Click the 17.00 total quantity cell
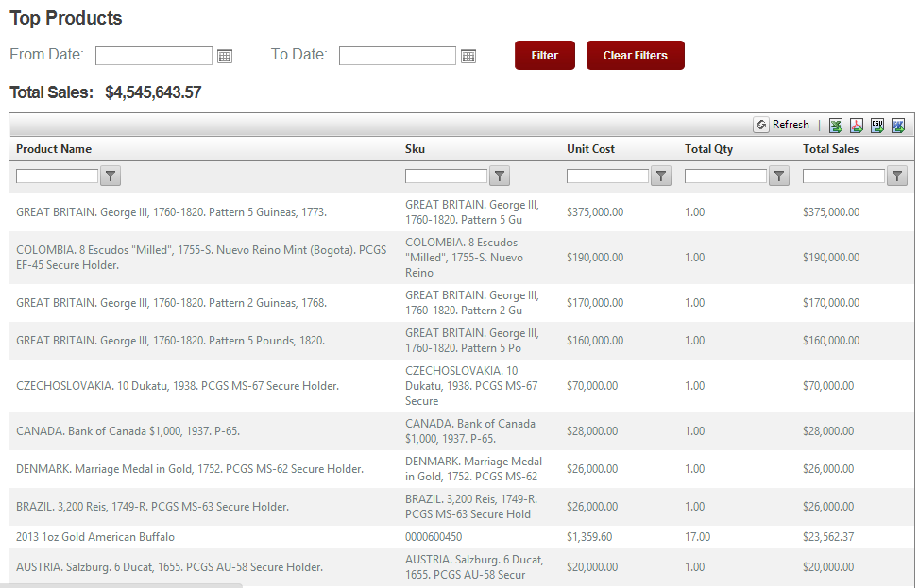This screenshot has height=588, width=919. [x=697, y=536]
